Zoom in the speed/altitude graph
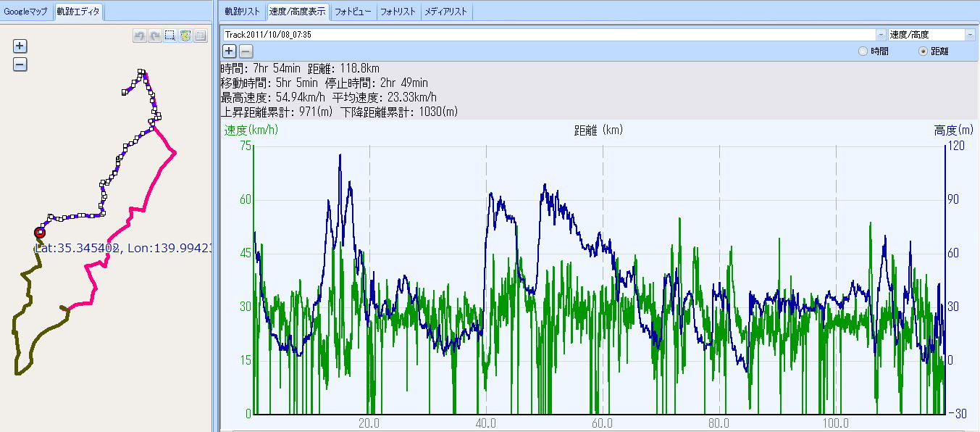 tap(229, 51)
